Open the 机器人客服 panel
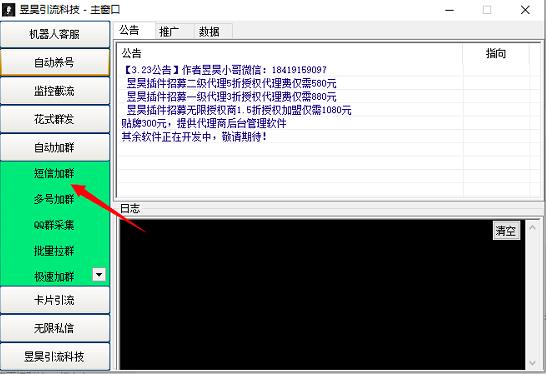 point(55,34)
